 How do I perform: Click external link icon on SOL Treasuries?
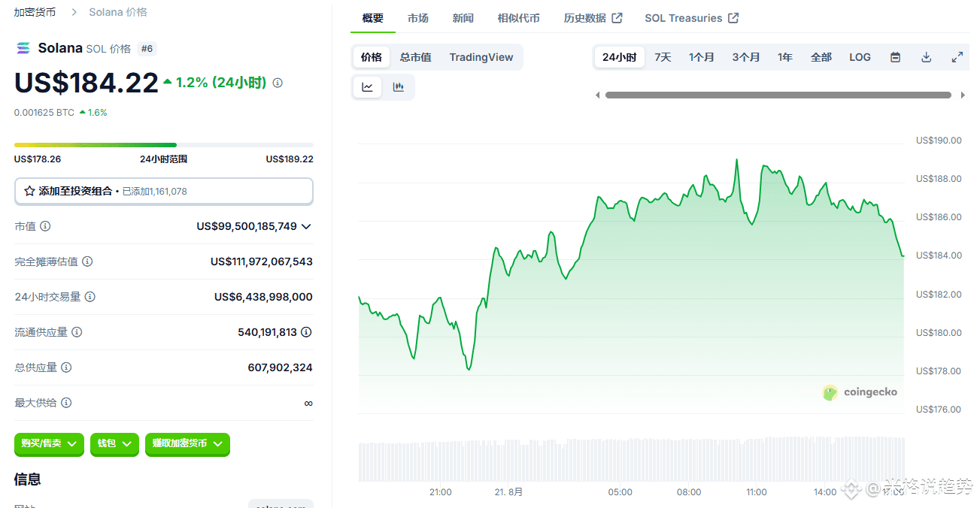coord(733,18)
